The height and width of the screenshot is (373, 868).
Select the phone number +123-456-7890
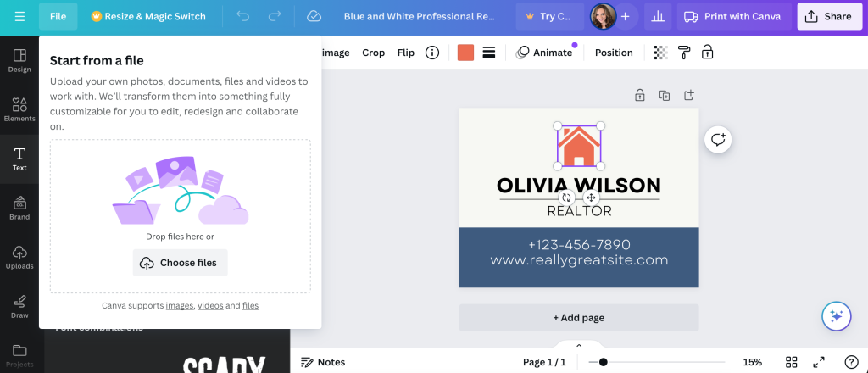click(579, 245)
